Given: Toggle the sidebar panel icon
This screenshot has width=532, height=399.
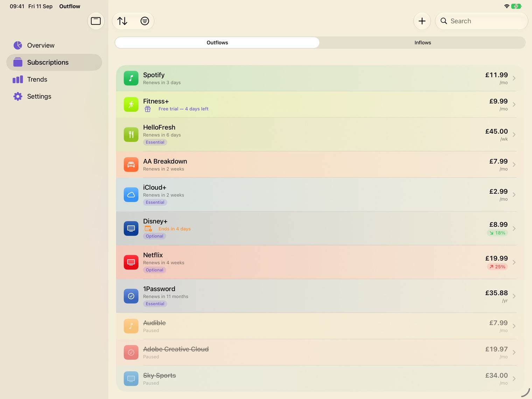Looking at the screenshot, I should click(96, 21).
